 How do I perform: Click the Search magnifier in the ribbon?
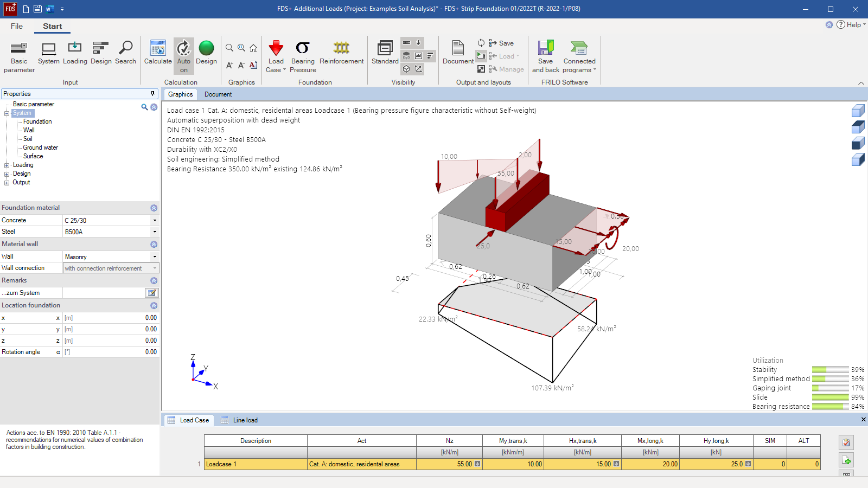[x=125, y=53]
